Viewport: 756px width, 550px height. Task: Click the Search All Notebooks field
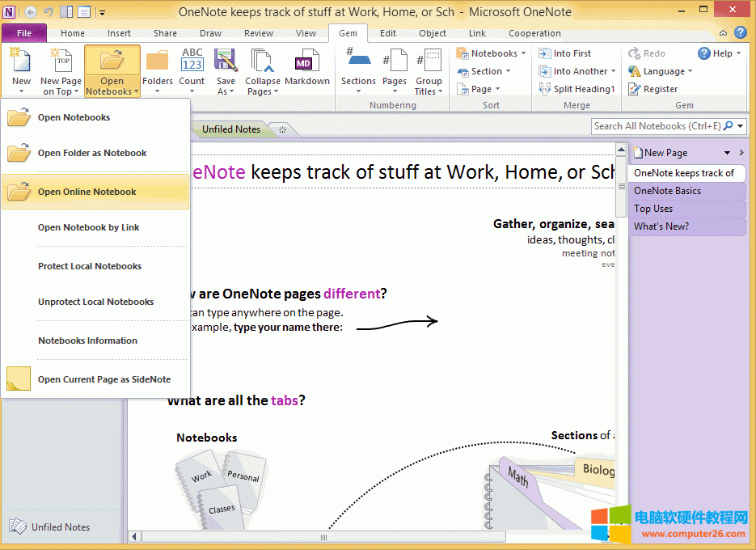coord(656,126)
